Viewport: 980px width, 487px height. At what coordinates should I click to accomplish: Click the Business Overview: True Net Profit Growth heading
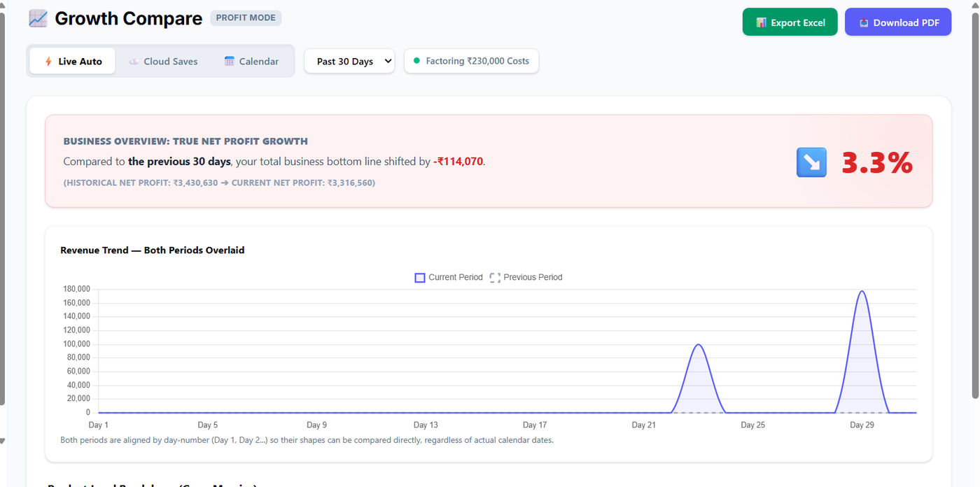(185, 141)
